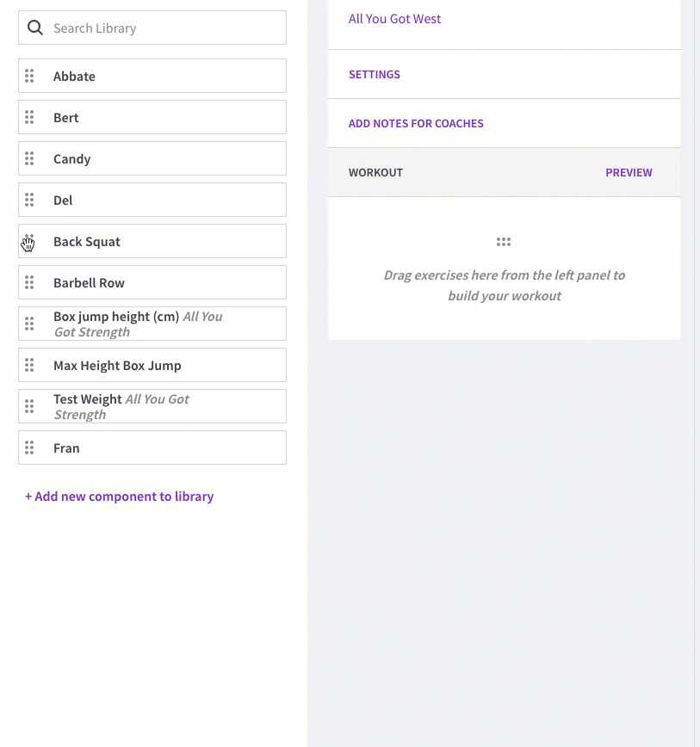This screenshot has width=700, height=747.
Task: Click the handle icon for Max Height Box Jump
Action: (x=29, y=365)
